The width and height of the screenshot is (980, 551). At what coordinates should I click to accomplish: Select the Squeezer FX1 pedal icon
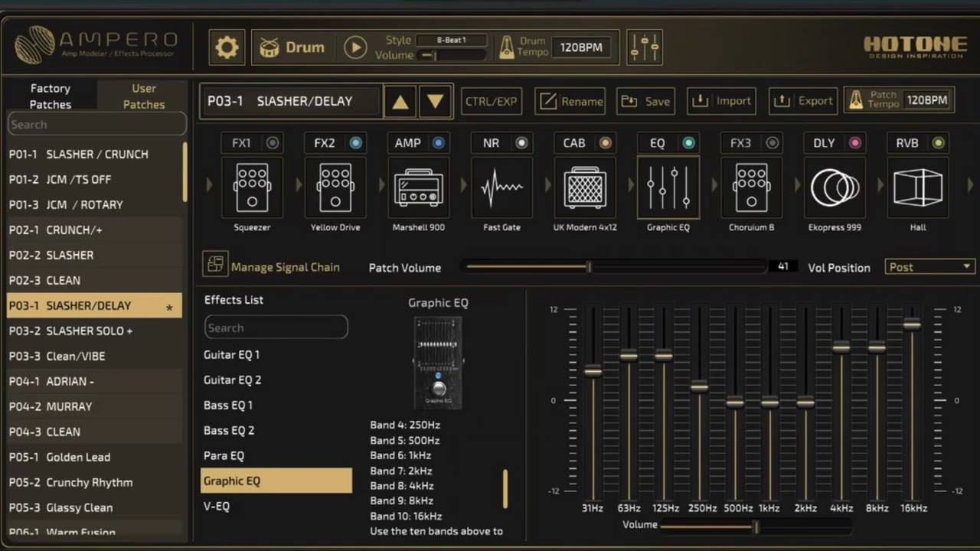(252, 187)
